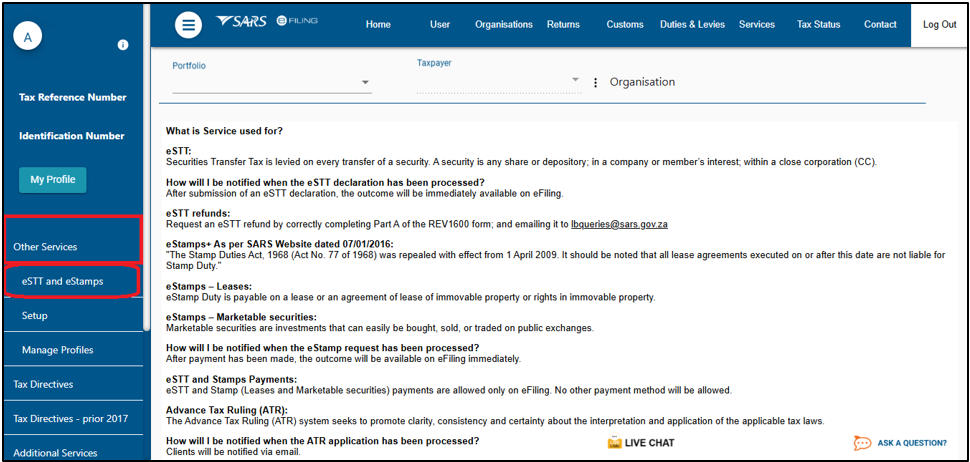
Task: Open the lbqueries@sars.gov.za email link
Action: coord(619,225)
